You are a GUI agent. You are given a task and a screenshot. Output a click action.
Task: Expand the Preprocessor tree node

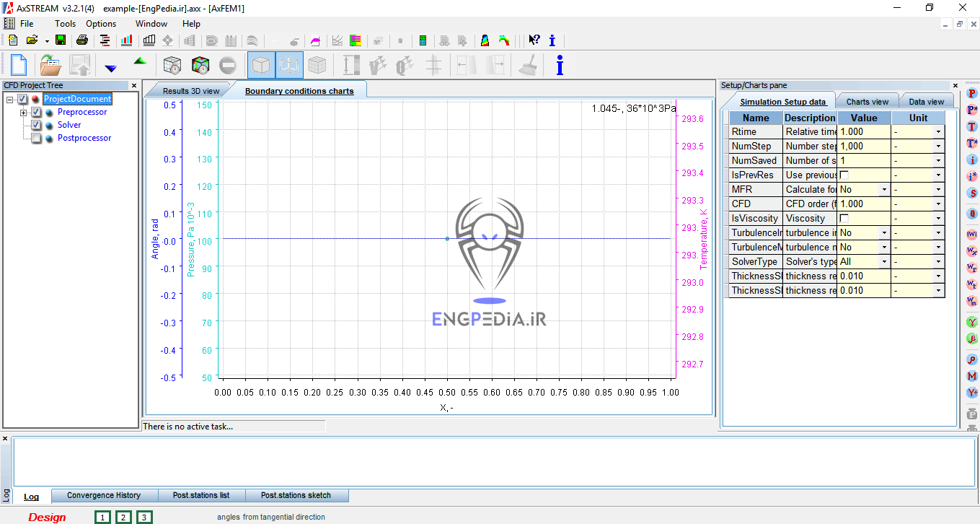[x=23, y=112]
